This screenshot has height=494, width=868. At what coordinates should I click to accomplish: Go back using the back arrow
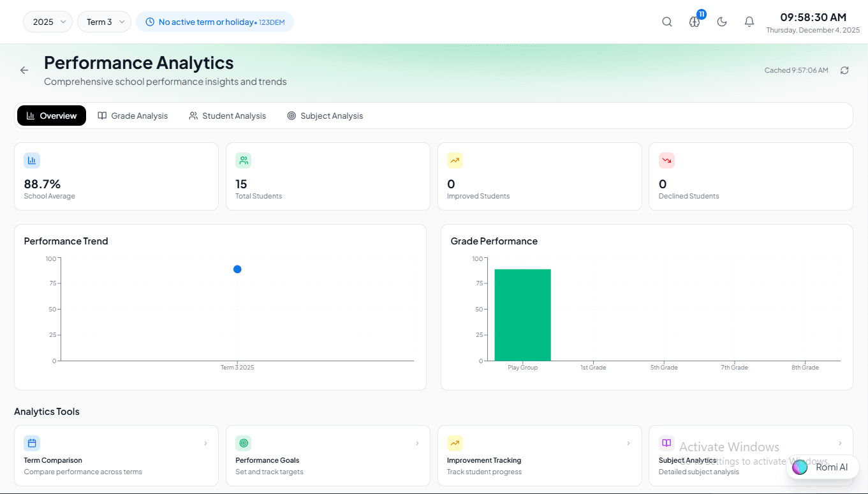(24, 70)
